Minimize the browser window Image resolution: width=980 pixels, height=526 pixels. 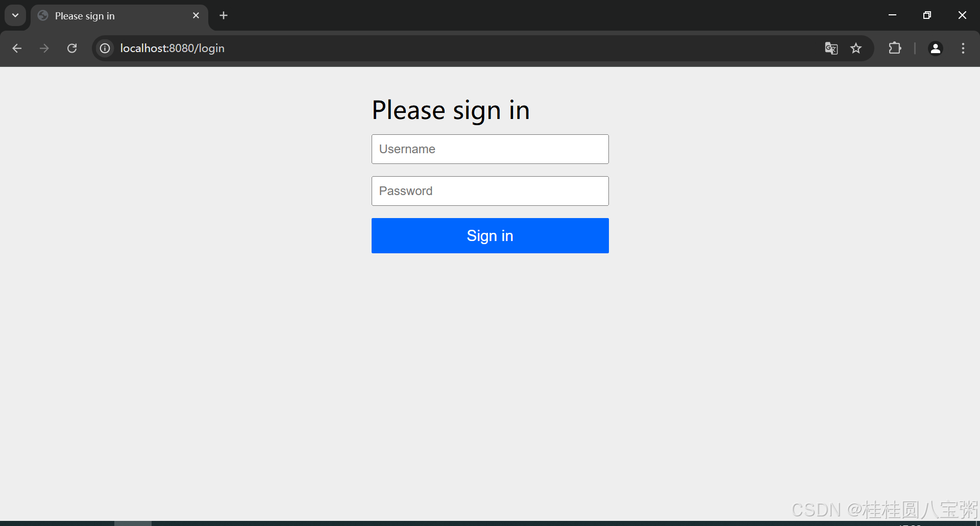[x=892, y=15]
